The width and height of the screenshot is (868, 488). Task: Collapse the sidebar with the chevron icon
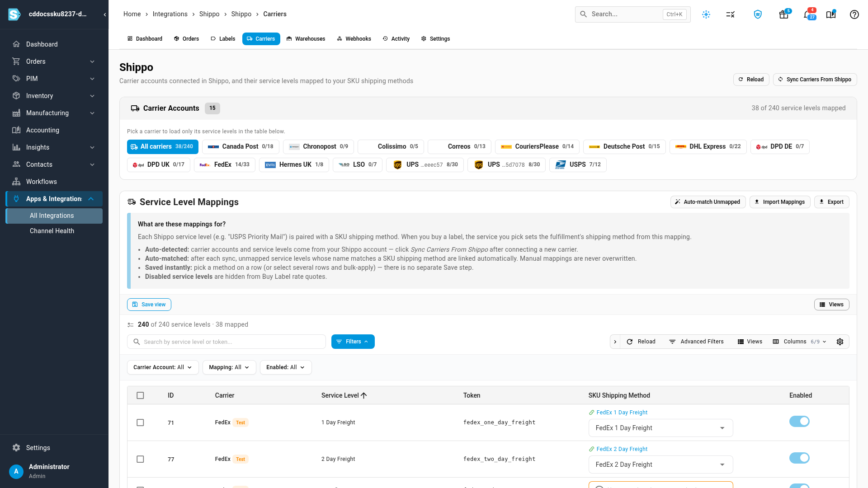point(104,14)
